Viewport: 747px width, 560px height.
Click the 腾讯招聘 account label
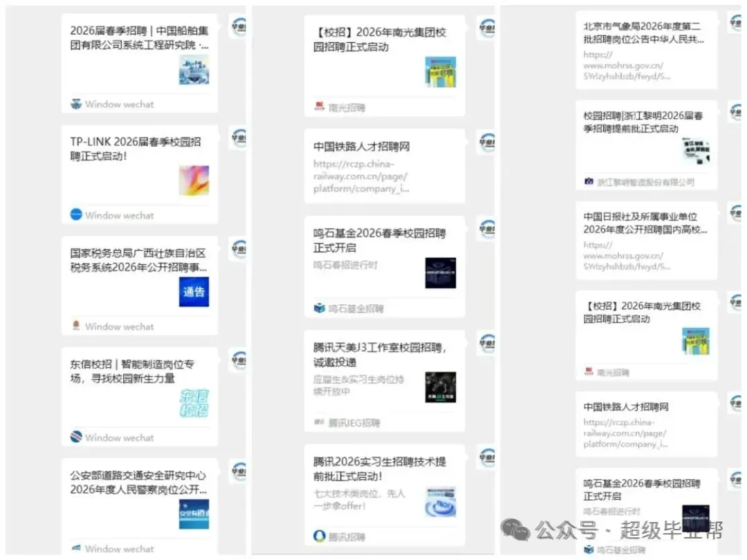coord(347,537)
